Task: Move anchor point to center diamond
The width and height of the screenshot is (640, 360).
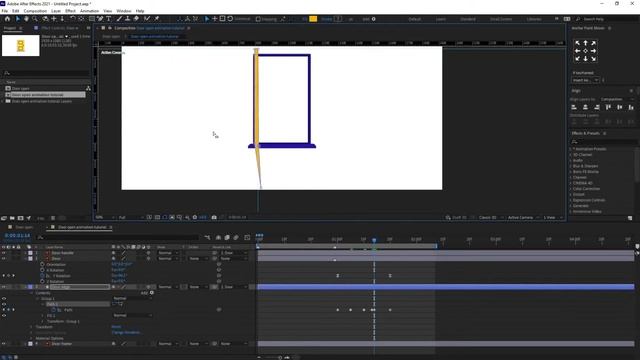Action: pos(585,51)
